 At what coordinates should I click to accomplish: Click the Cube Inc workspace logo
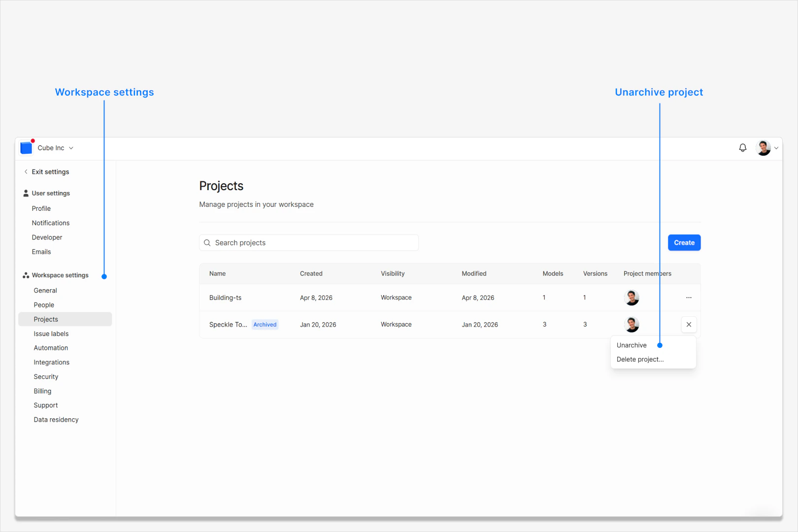[x=26, y=147]
